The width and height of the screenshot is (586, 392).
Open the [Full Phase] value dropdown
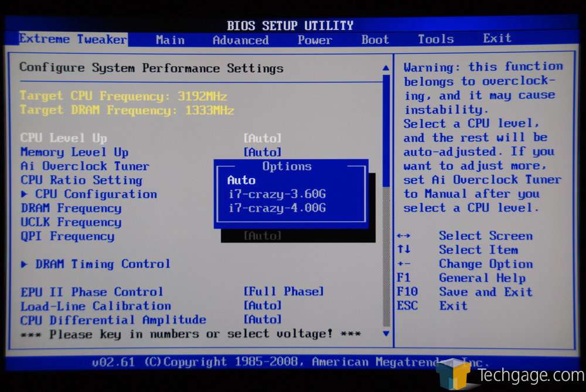284,291
